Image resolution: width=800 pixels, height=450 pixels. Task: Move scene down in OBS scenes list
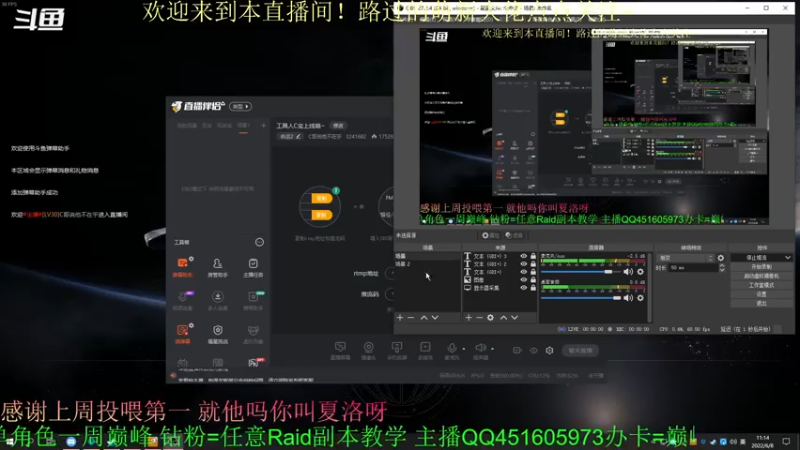coord(435,317)
